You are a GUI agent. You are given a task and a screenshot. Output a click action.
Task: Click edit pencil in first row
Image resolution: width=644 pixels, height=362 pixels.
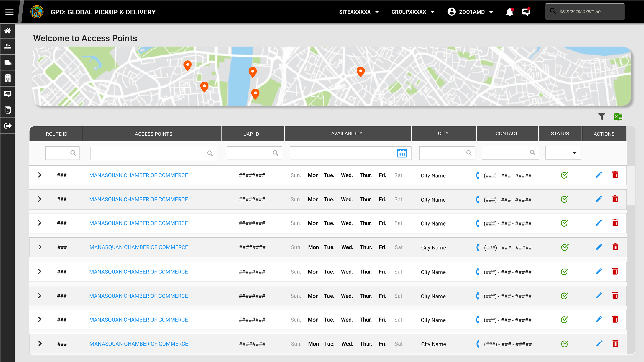click(x=599, y=175)
